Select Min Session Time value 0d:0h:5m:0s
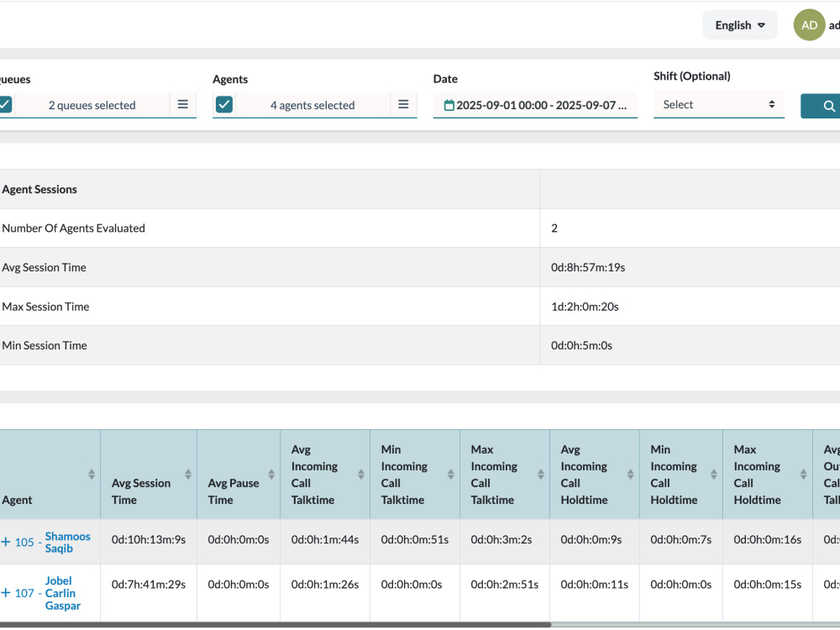 (x=581, y=345)
